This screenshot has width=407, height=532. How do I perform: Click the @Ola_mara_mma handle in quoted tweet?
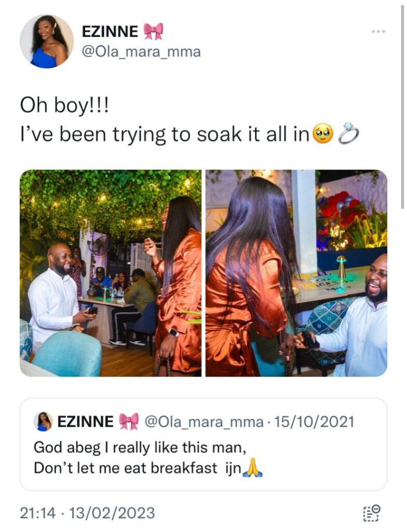[204, 422]
